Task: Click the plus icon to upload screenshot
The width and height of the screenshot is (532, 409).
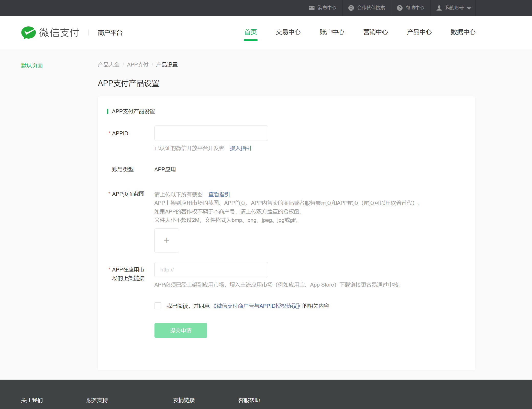Action: 167,240
